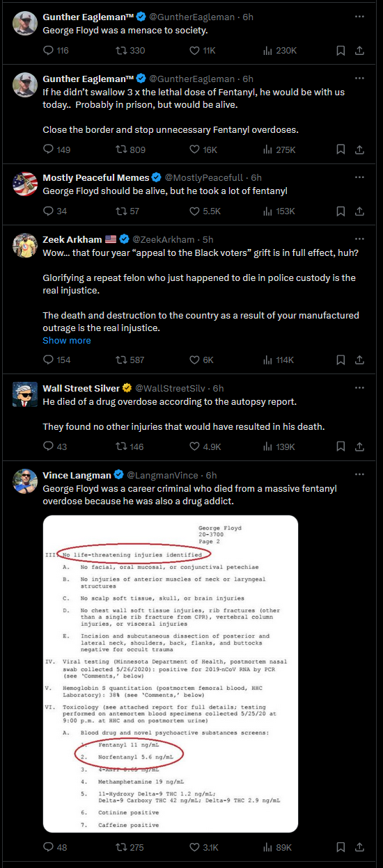The height and width of the screenshot is (868, 383).
Task: Open Zeek Arkham's profile avatar
Action: pyautogui.click(x=25, y=246)
